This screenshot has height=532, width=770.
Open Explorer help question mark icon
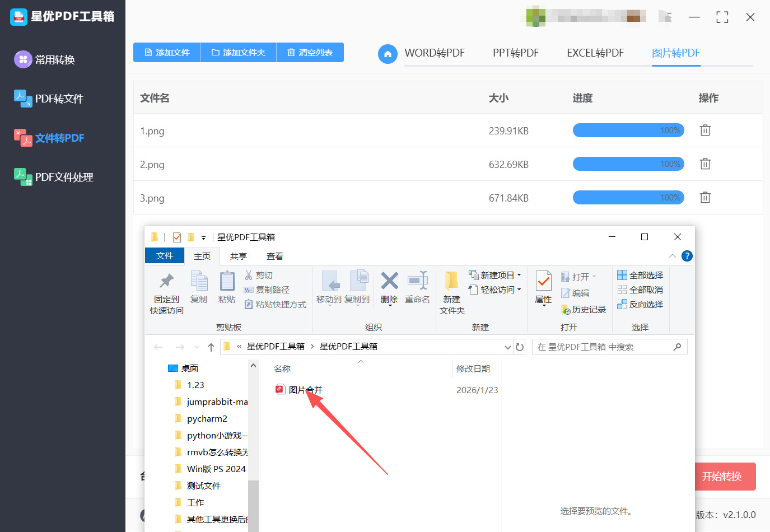coord(687,256)
